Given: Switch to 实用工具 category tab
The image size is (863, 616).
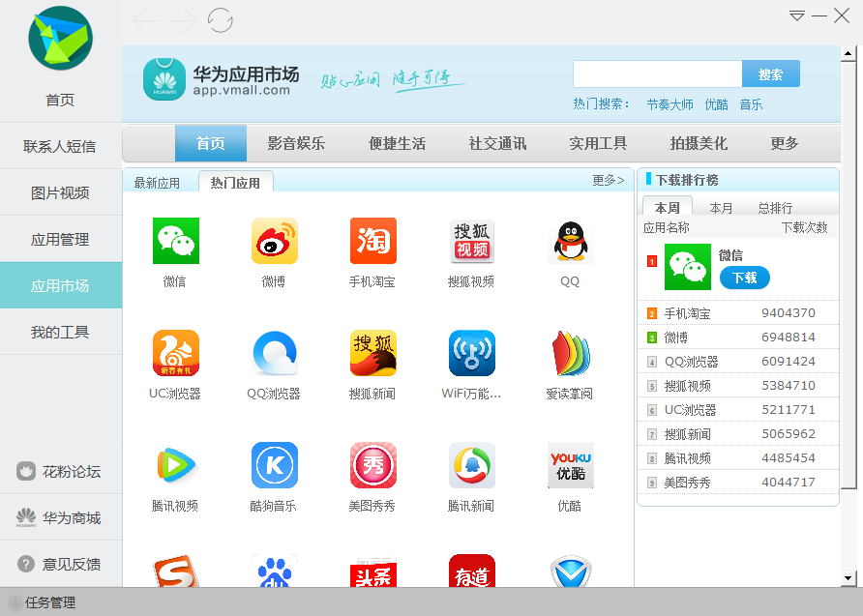Looking at the screenshot, I should click(x=598, y=143).
